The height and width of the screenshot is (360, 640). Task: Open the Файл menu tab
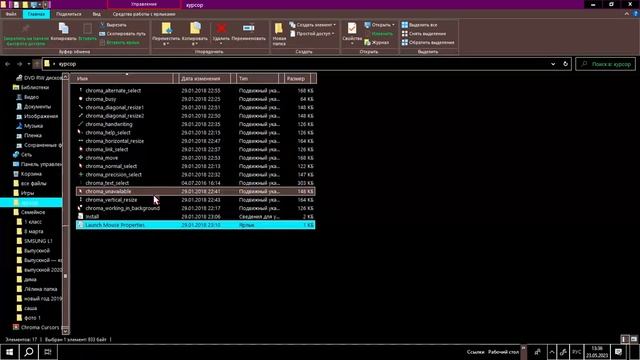click(11, 14)
